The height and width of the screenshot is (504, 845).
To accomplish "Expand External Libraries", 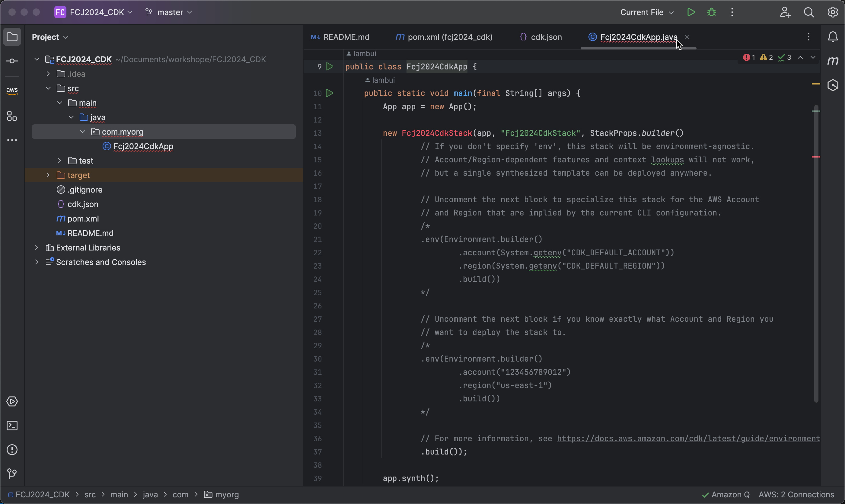I will click(x=37, y=247).
